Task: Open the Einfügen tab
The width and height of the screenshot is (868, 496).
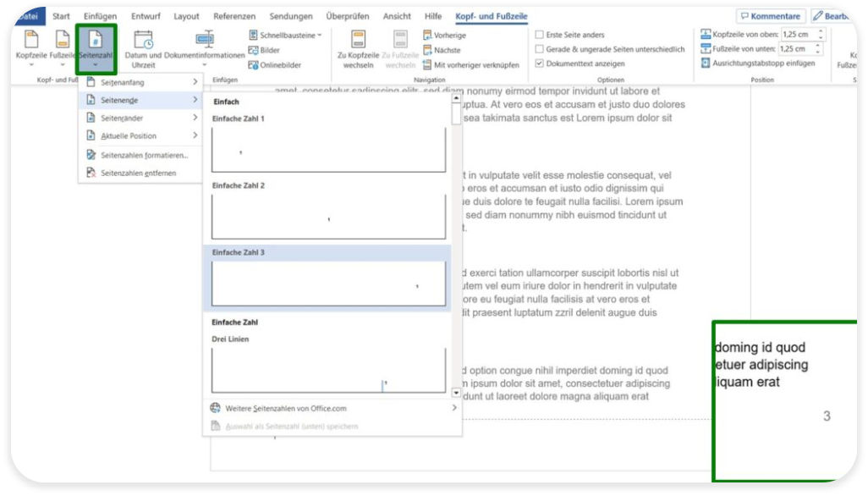Action: click(100, 16)
